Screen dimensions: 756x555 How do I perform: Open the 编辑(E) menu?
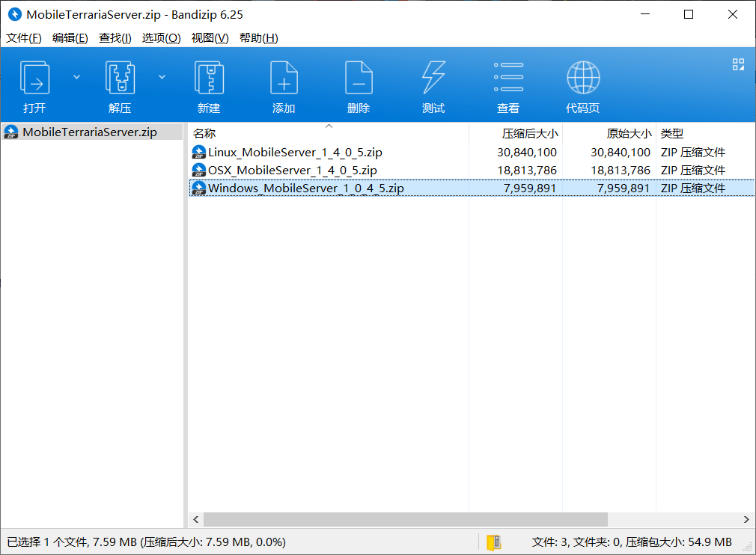pyautogui.click(x=70, y=38)
